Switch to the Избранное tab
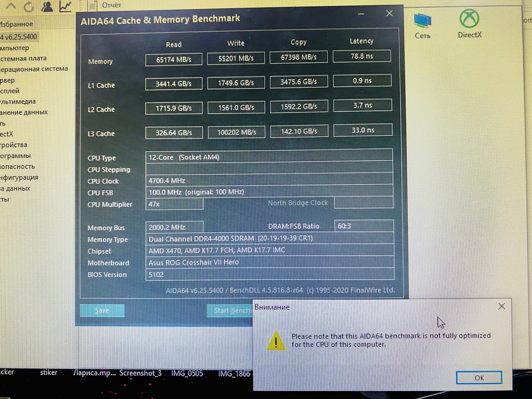This screenshot has width=532, height=399. click(x=17, y=24)
